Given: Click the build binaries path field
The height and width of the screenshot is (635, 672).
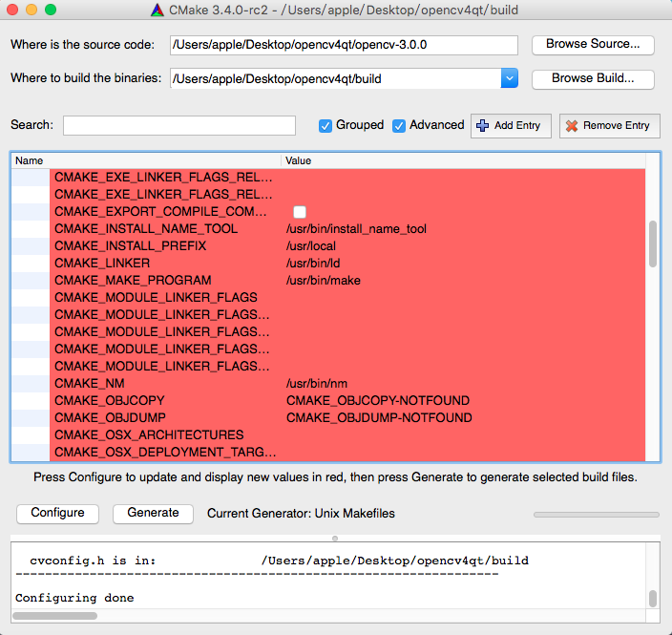Looking at the screenshot, I should click(336, 78).
